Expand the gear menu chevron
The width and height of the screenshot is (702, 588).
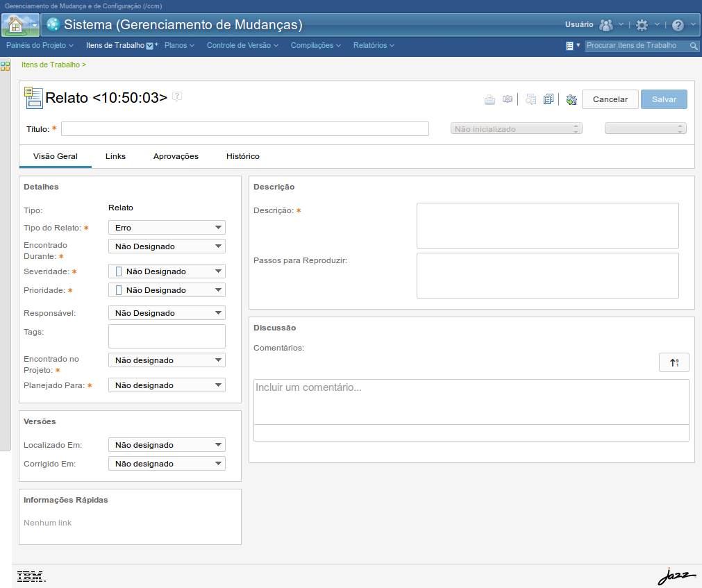point(657,24)
